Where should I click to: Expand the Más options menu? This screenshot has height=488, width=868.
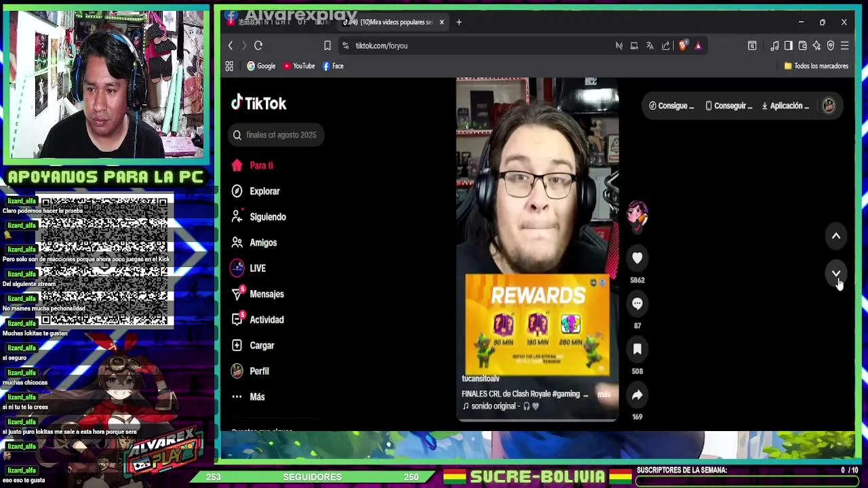[248, 397]
